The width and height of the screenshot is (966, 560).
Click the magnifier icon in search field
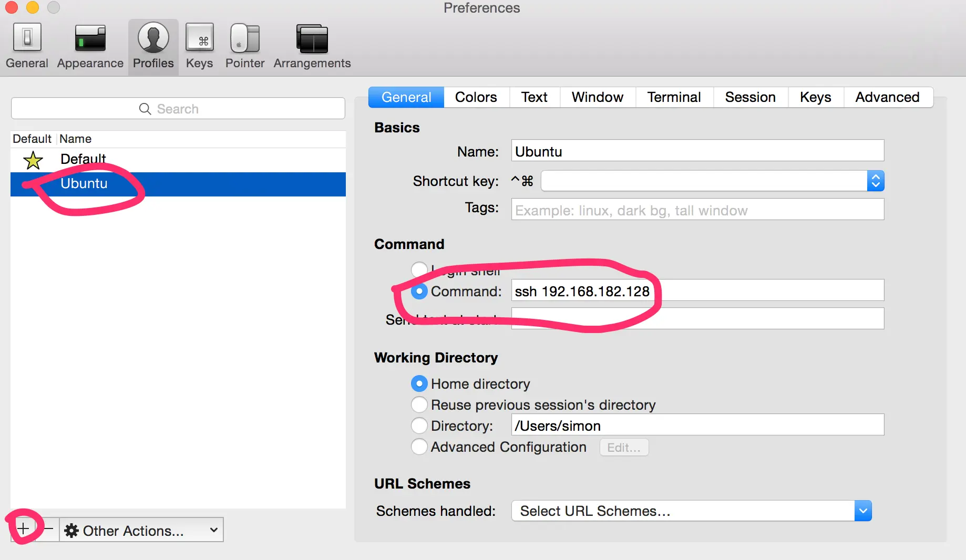coord(145,109)
